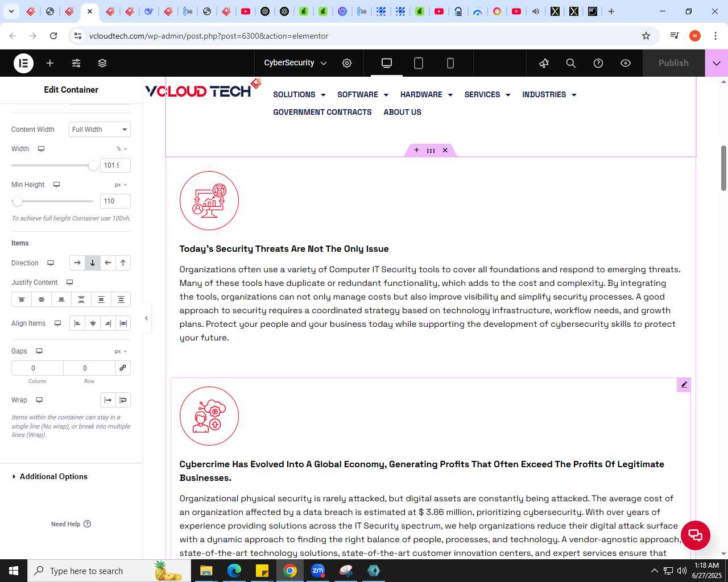Click the ABOUT US nav link
This screenshot has width=728, height=582.
[402, 112]
